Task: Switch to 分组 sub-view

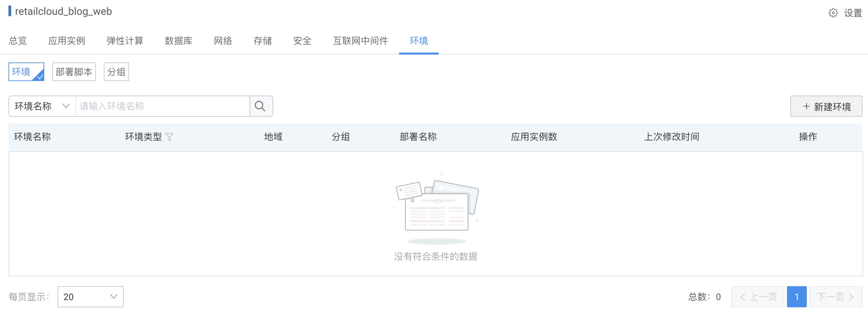Action: point(116,72)
